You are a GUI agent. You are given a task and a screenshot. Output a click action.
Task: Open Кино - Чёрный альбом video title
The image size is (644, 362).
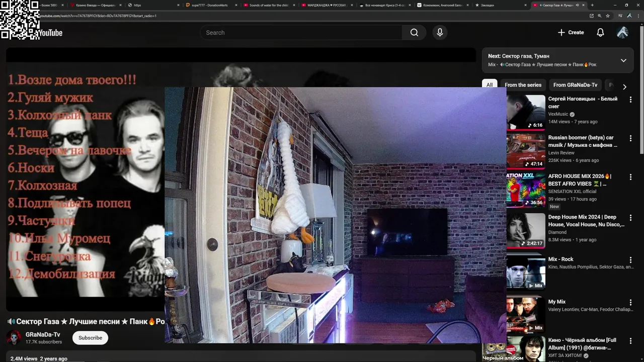(583, 344)
